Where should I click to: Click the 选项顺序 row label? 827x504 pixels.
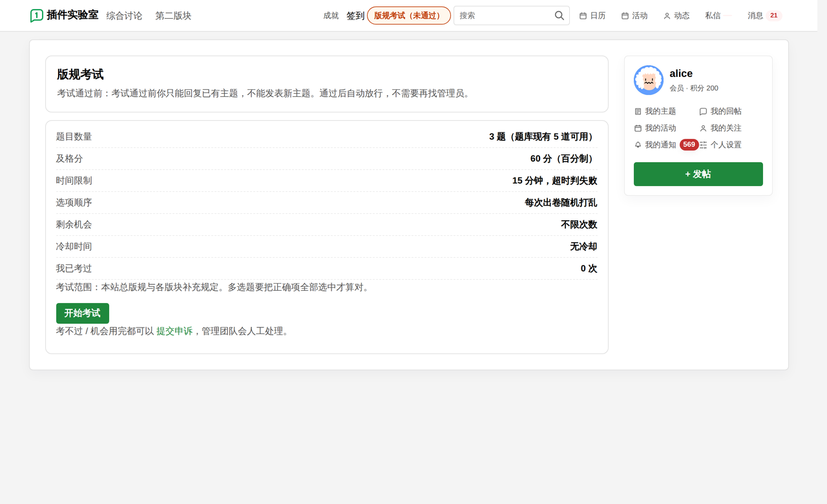point(74,203)
